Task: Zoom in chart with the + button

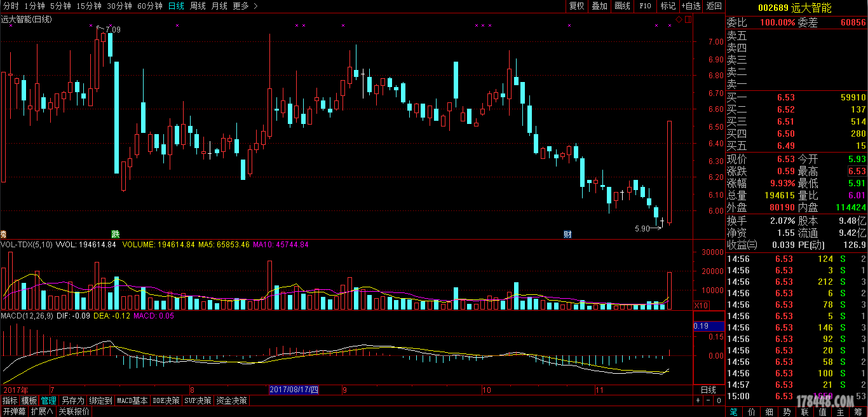Action: (698, 401)
